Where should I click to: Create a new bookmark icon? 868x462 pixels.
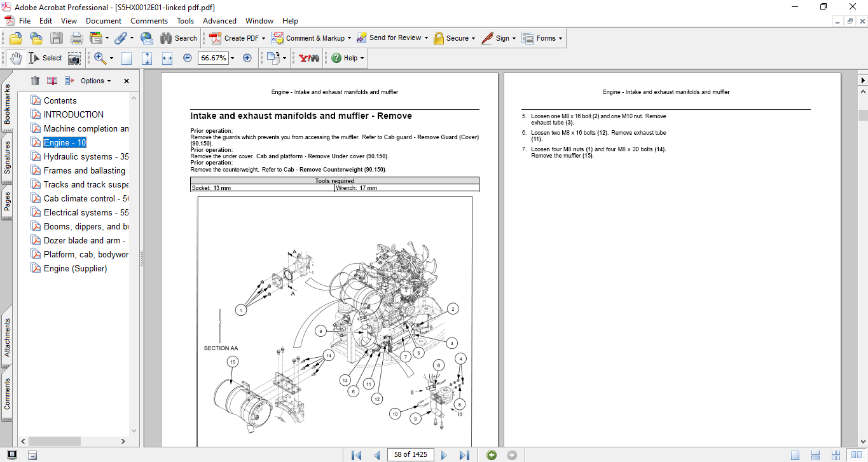pos(52,81)
